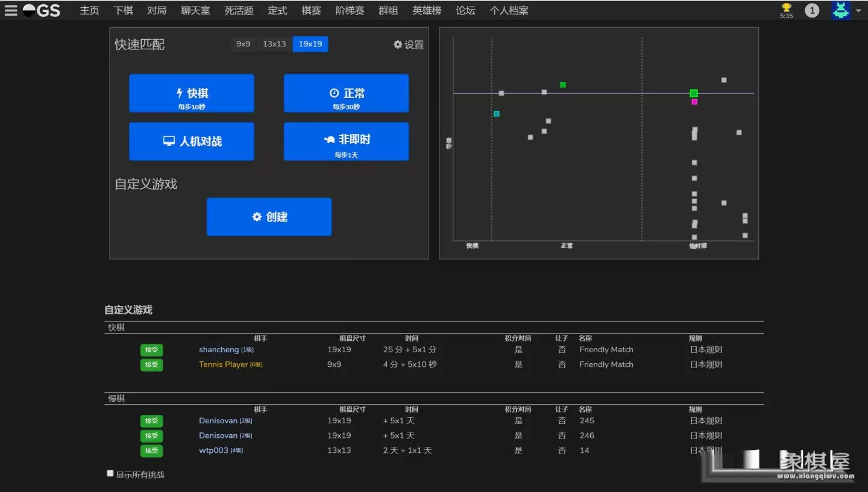The image size is (868, 492).
Task: Click the user avatar icon
Action: pos(840,10)
